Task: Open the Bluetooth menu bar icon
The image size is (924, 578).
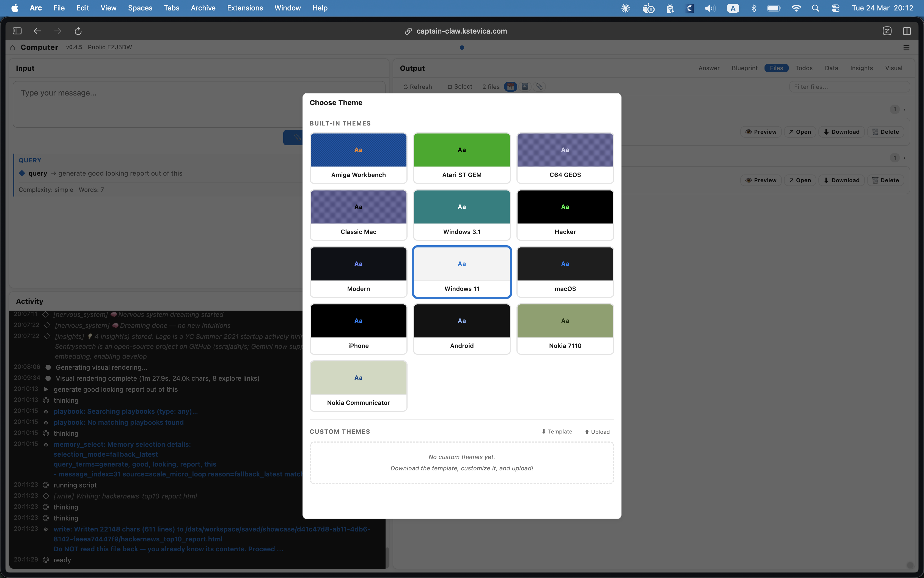Action: 754,8
